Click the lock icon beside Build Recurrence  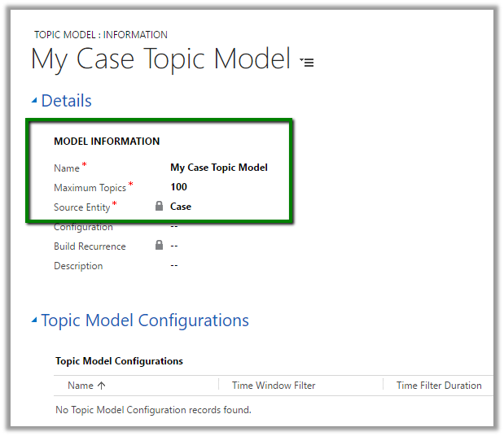[x=160, y=246]
